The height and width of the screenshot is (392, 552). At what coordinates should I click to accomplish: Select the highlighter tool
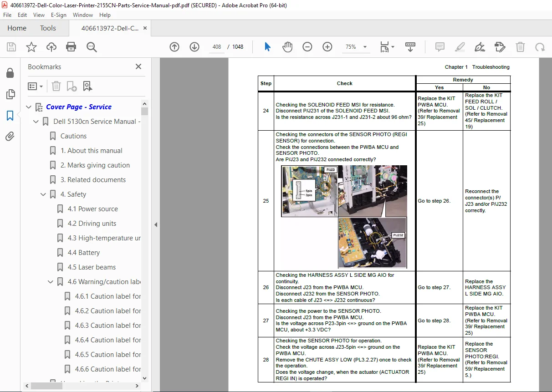pos(460,47)
